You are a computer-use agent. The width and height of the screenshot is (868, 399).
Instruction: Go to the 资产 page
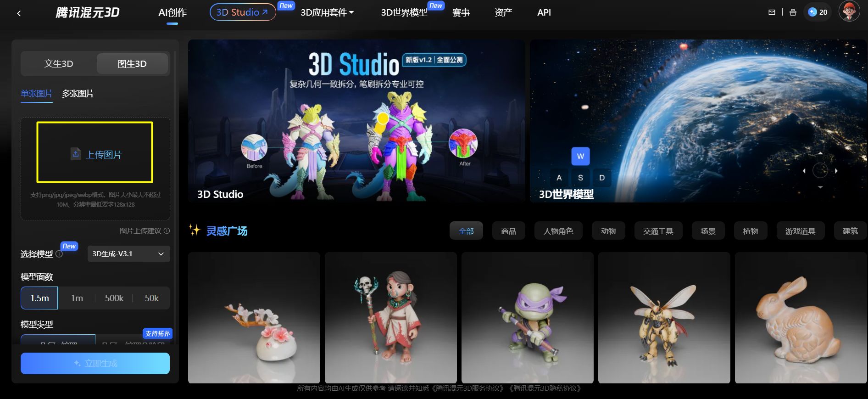coord(503,12)
